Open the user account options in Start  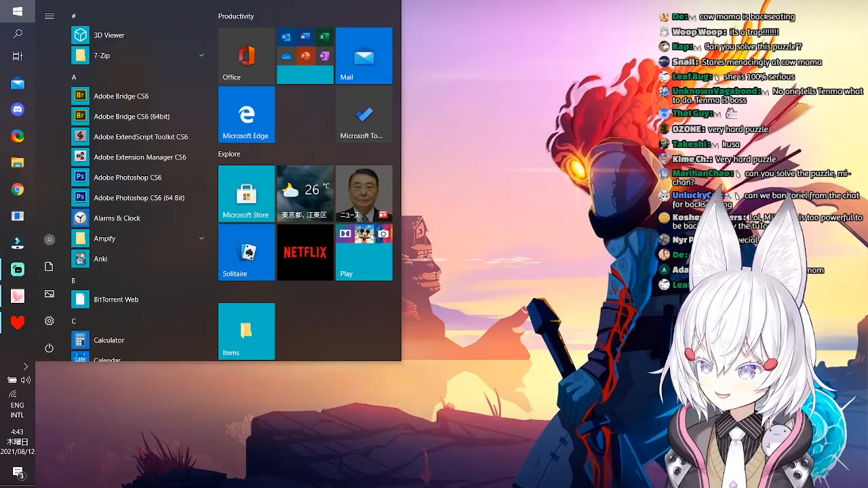click(50, 240)
